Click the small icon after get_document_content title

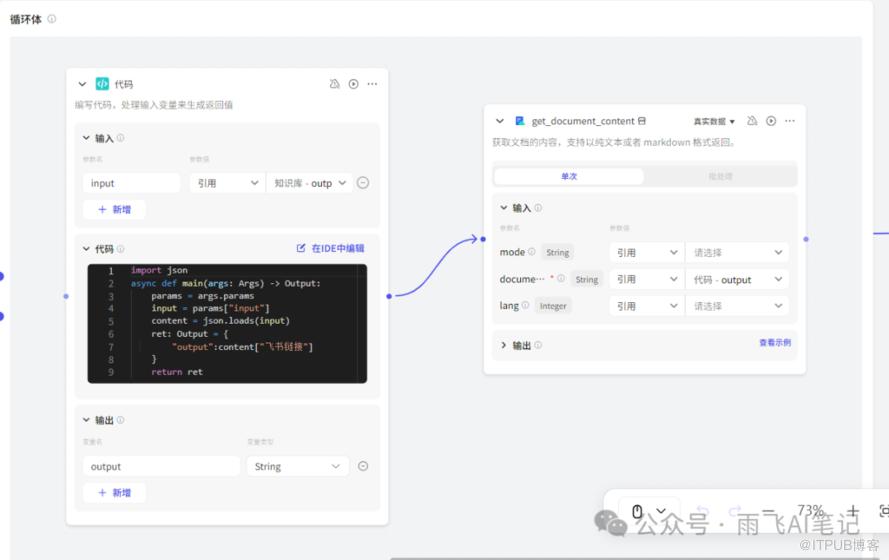tap(642, 121)
